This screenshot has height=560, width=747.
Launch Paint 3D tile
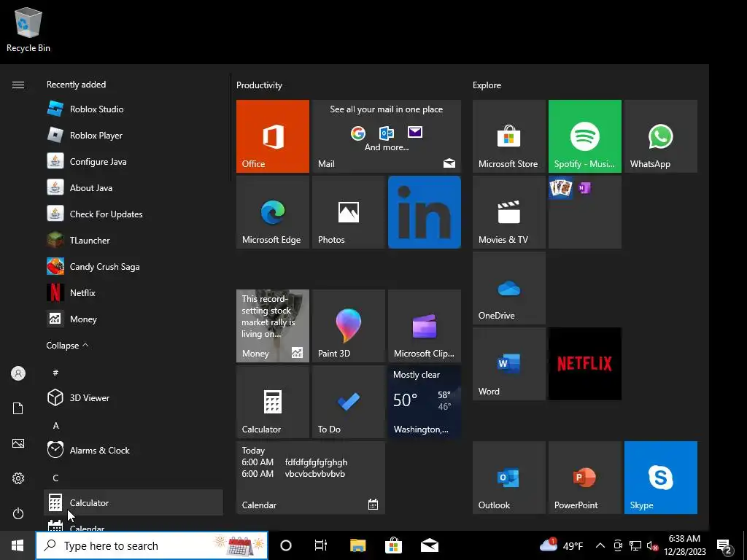pyautogui.click(x=348, y=326)
